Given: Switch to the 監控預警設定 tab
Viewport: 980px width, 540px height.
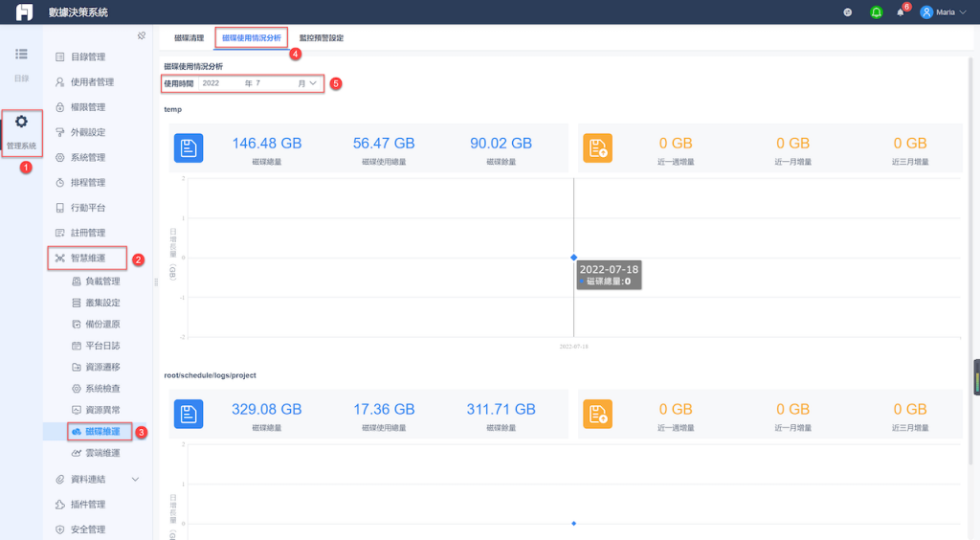Looking at the screenshot, I should pyautogui.click(x=322, y=38).
